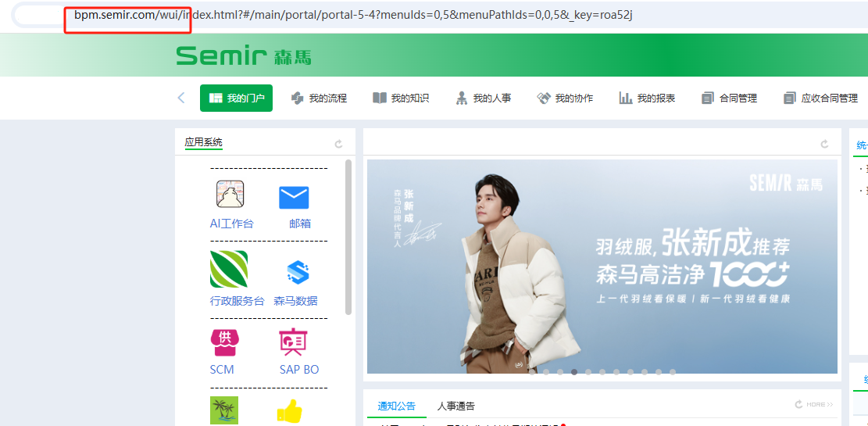This screenshot has height=426, width=868.
Task: Launch the 行政服务台 green leaf icon
Action: (229, 269)
